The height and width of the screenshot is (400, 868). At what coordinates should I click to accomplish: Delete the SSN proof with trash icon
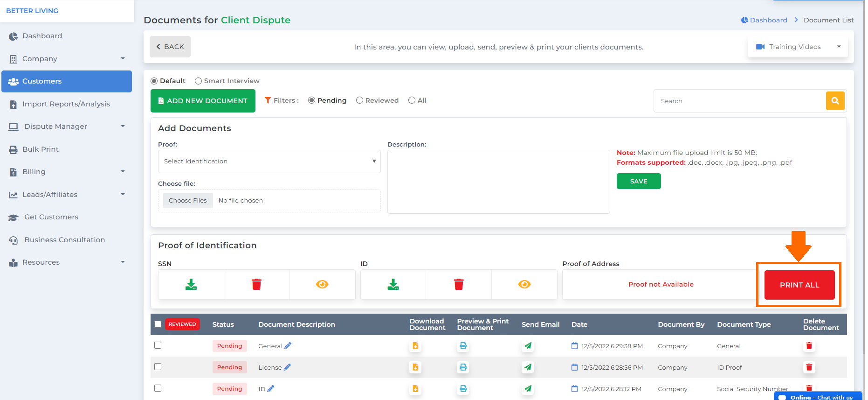point(256,284)
